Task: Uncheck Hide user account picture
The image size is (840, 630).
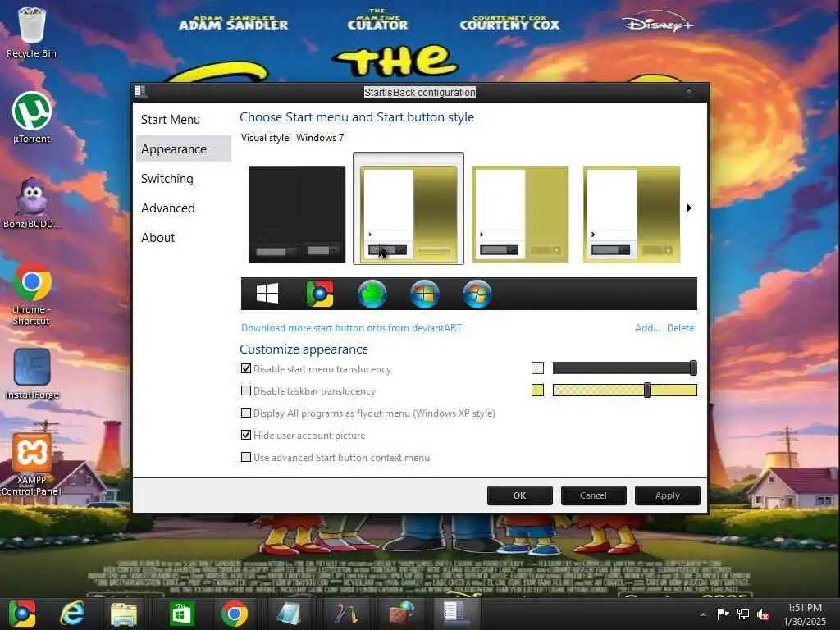Action: pos(246,435)
